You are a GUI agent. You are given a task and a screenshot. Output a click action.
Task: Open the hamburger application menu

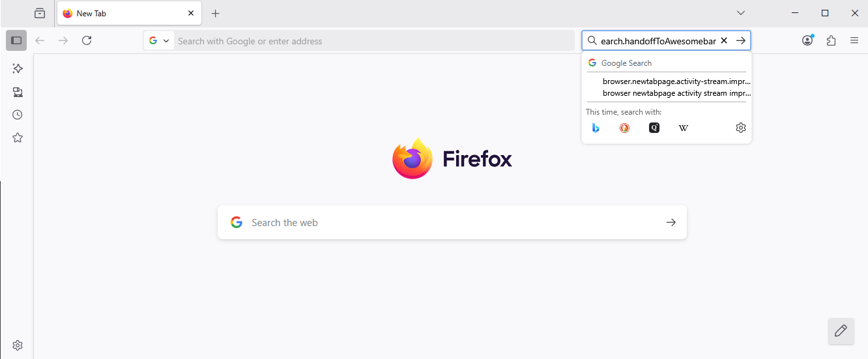coord(854,40)
